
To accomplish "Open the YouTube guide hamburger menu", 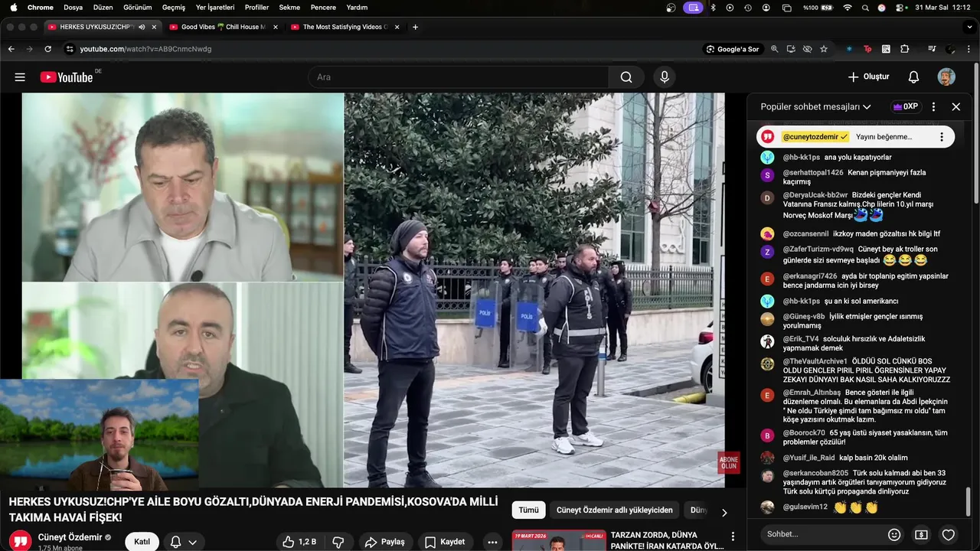I will [20, 77].
